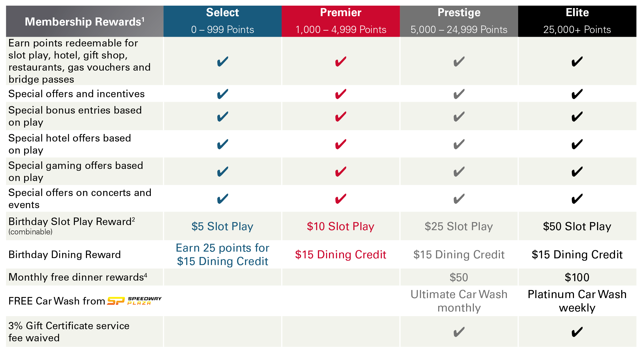Click the $10 Slot Play Premier reward
This screenshot has width=644, height=355.
[x=341, y=226]
